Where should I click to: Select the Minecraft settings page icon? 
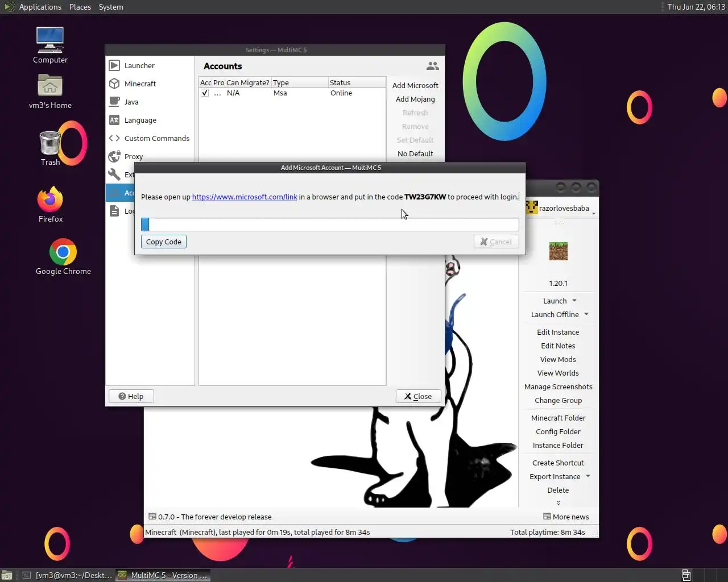pos(114,84)
